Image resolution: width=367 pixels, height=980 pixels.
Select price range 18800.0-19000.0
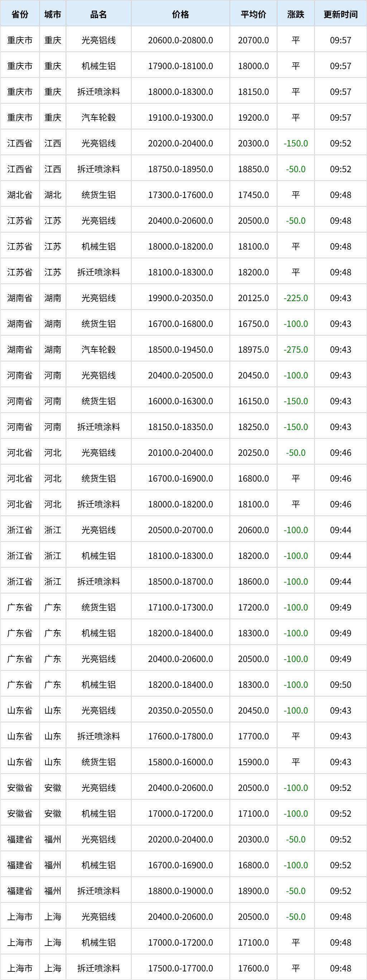coord(181,891)
